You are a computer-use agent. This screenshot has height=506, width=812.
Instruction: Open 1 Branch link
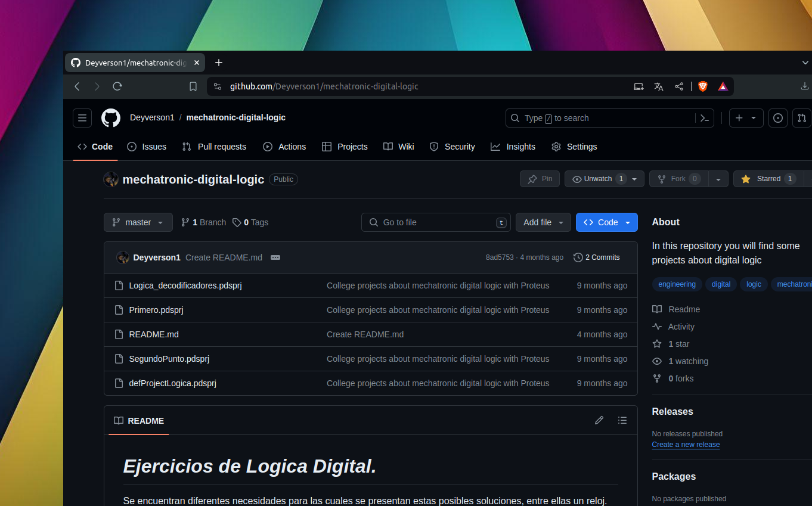pos(204,222)
